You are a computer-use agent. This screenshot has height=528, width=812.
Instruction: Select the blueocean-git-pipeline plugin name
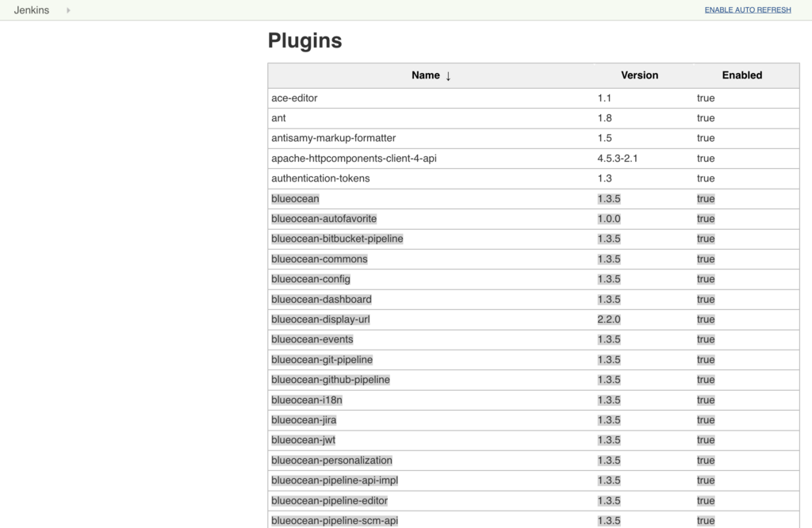pos(322,360)
